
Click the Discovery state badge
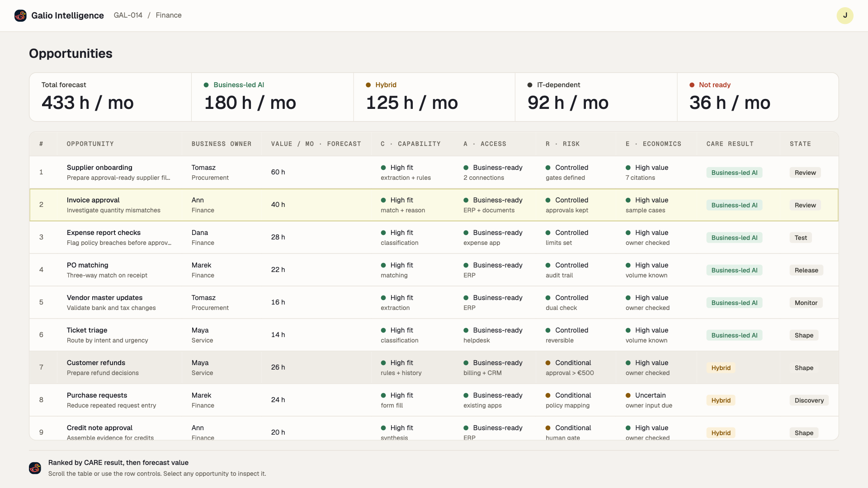pos(809,400)
